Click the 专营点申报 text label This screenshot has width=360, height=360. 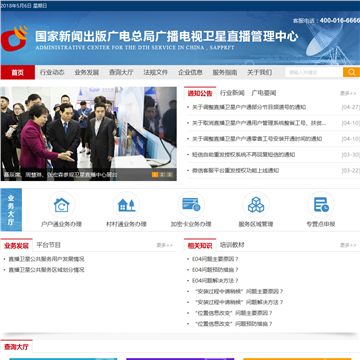click(321, 224)
